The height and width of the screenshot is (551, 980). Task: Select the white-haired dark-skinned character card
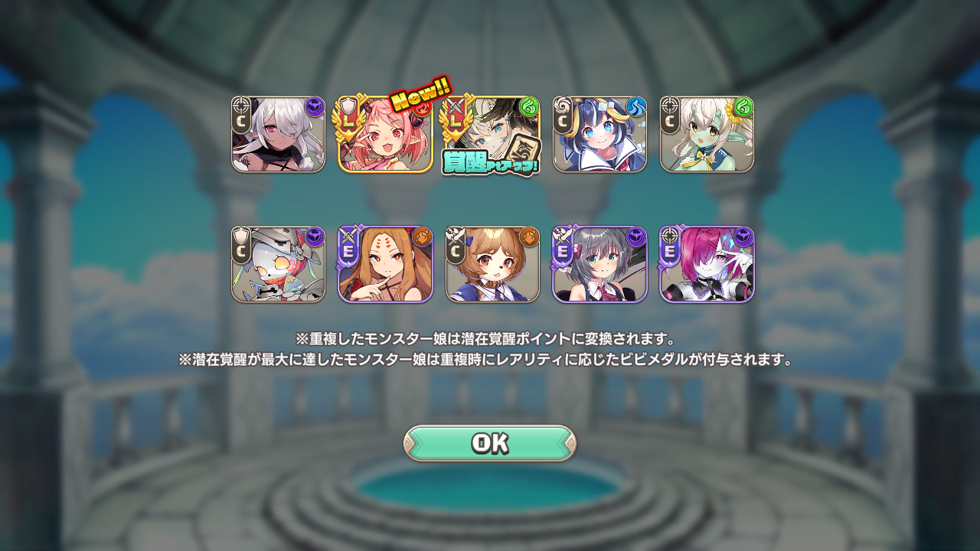[279, 134]
